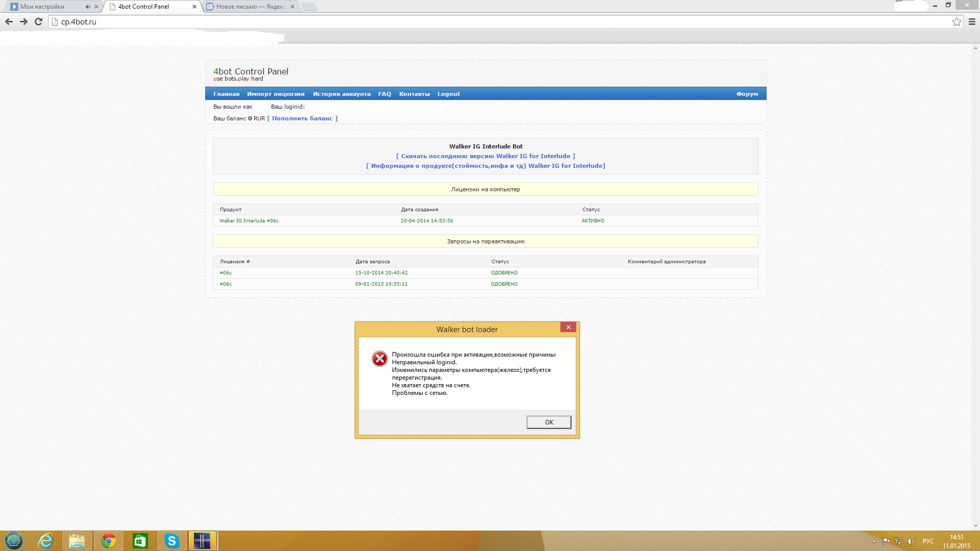The width and height of the screenshot is (980, 551).
Task: Click the volume tray icon
Action: point(911,541)
